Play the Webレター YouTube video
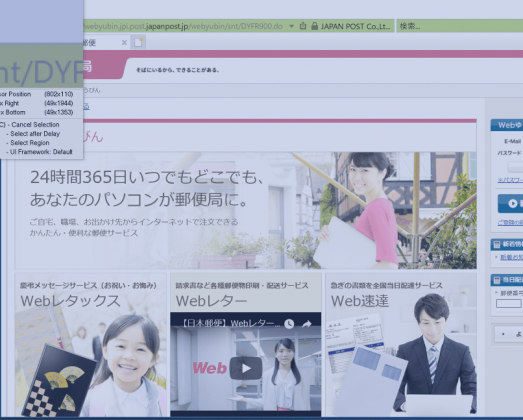523x420 pixels. click(246, 368)
